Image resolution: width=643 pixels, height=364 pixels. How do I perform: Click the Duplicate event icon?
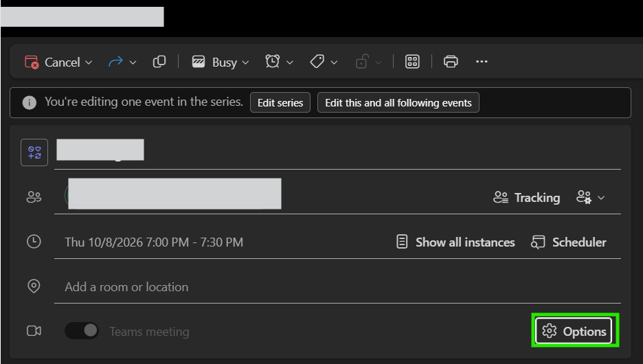(159, 62)
